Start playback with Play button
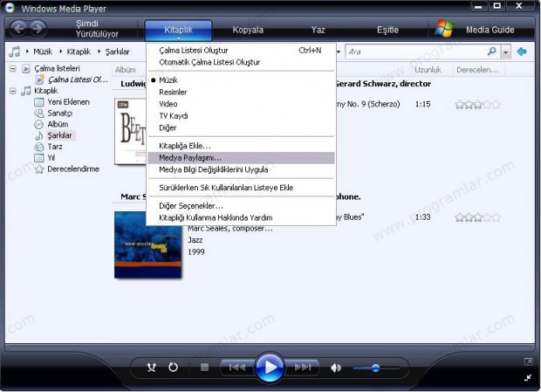 [x=270, y=368]
